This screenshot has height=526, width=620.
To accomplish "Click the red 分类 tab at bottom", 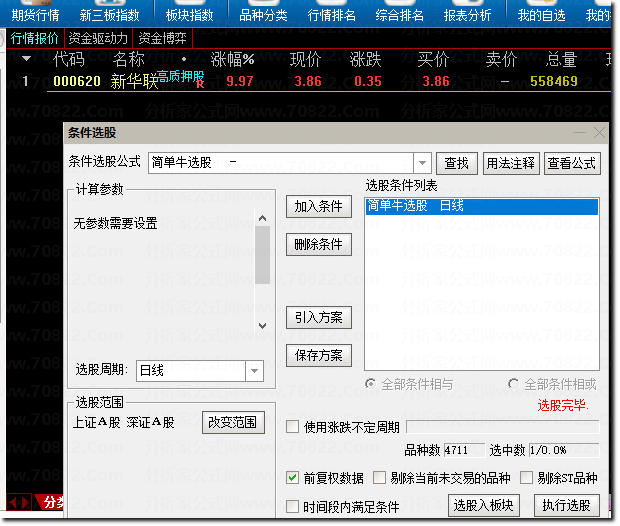I will [51, 502].
